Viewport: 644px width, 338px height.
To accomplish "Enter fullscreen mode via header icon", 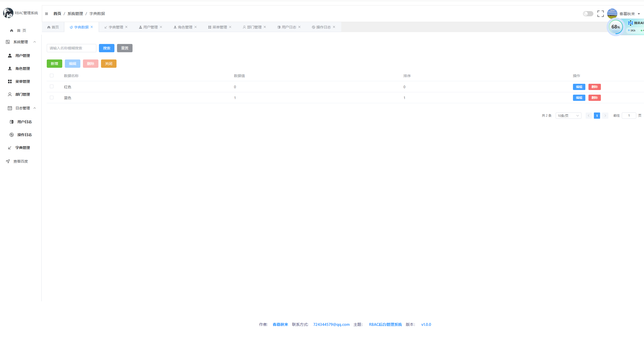I will 600,14.
